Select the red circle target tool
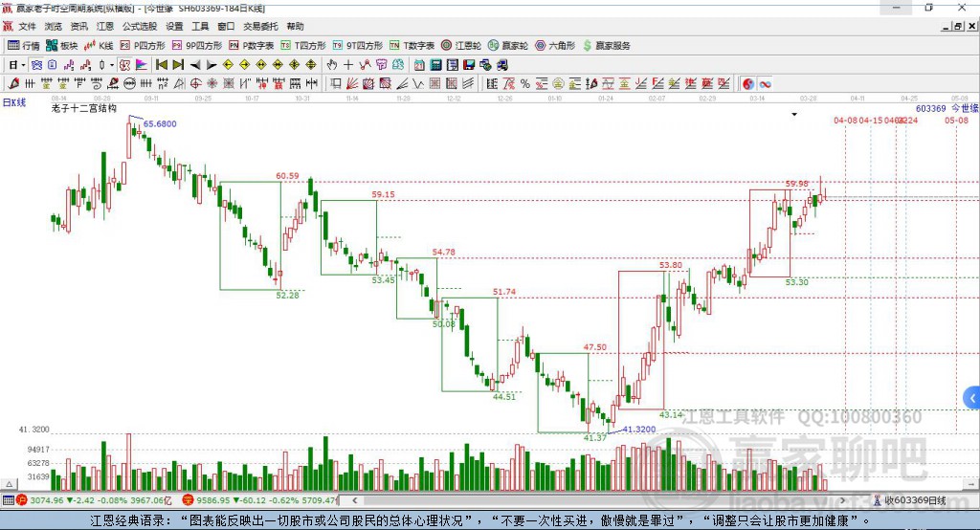The image size is (980, 530). point(195,84)
